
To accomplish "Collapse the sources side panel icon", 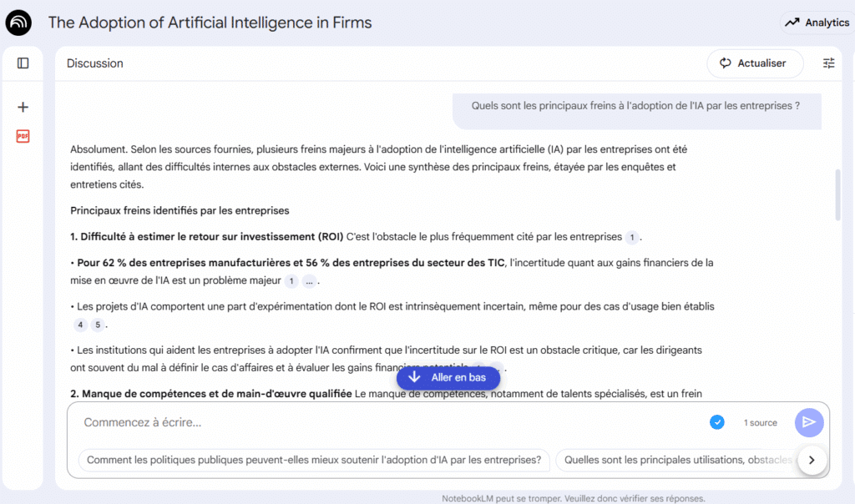I will point(23,63).
